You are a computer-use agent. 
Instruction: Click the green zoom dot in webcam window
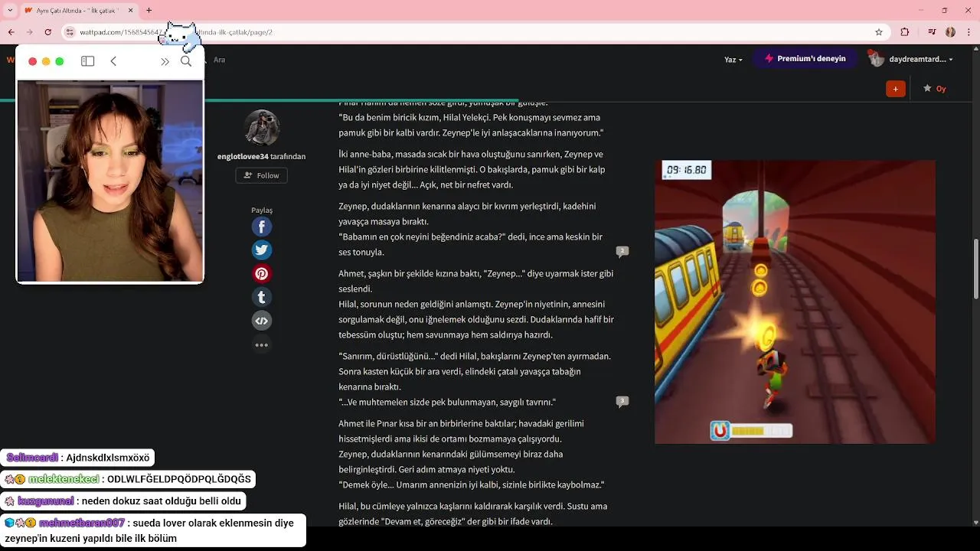[x=60, y=61]
